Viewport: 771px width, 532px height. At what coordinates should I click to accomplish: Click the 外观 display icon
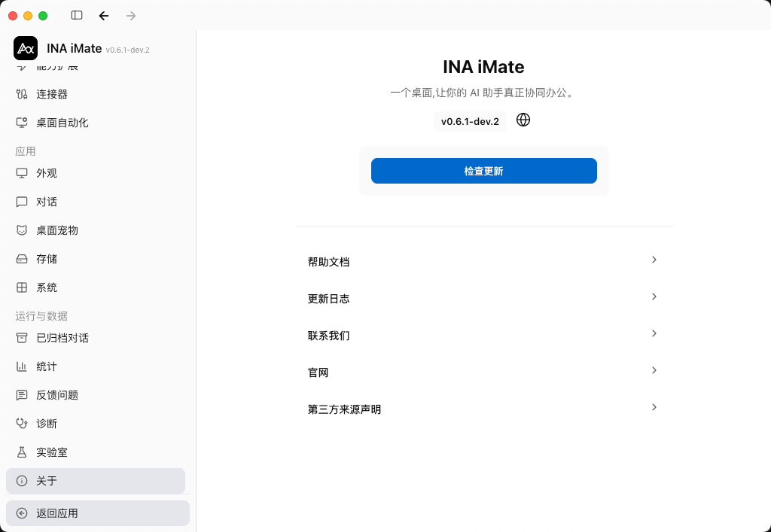click(22, 173)
